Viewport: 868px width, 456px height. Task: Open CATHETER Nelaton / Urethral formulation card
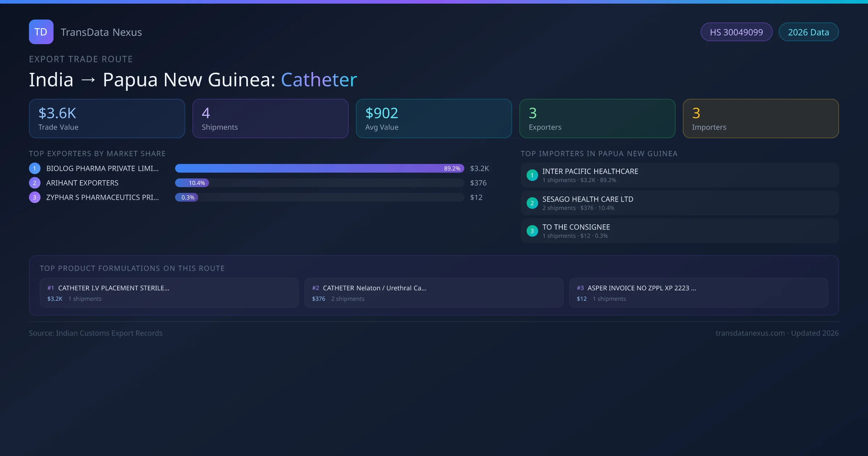(x=434, y=293)
